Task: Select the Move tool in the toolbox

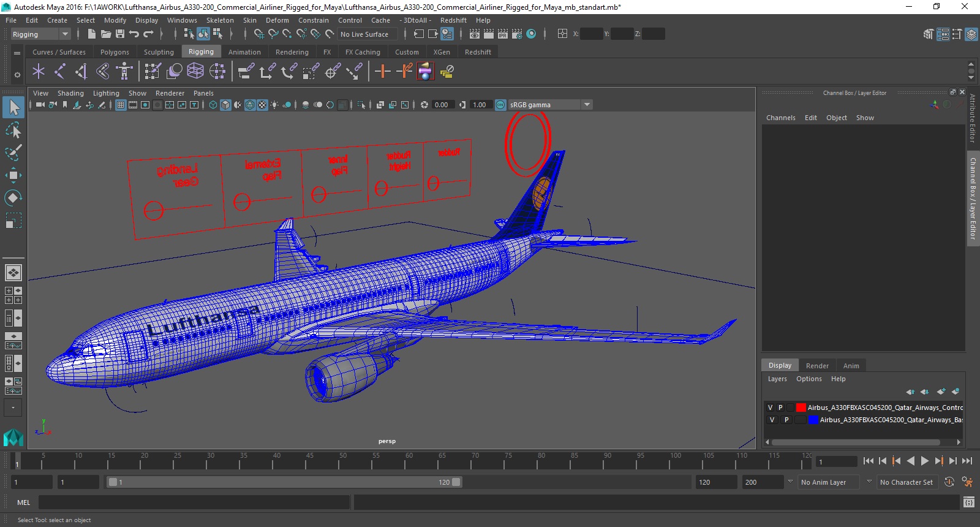Action: (13, 175)
